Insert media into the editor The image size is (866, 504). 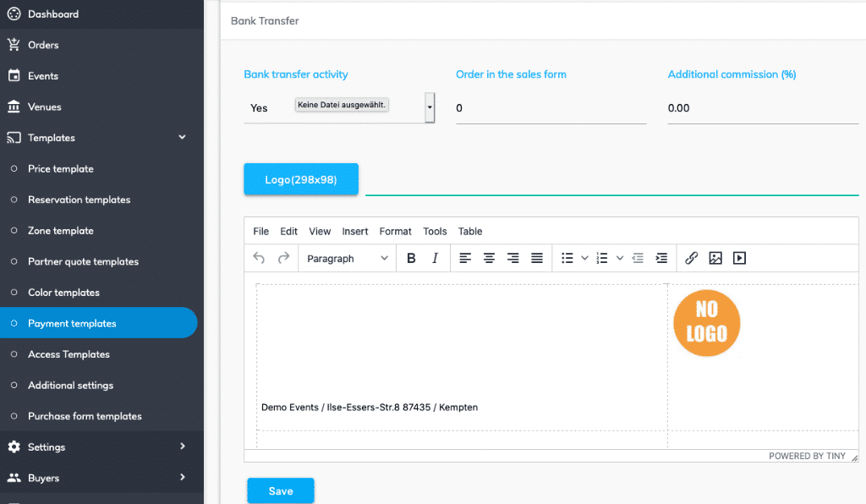(x=739, y=258)
